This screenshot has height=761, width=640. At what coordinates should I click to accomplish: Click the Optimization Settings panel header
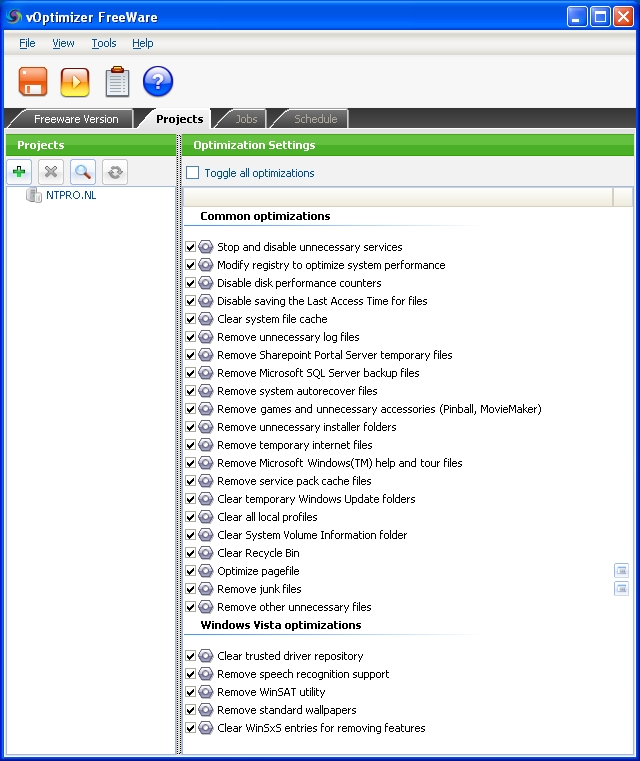tap(408, 145)
